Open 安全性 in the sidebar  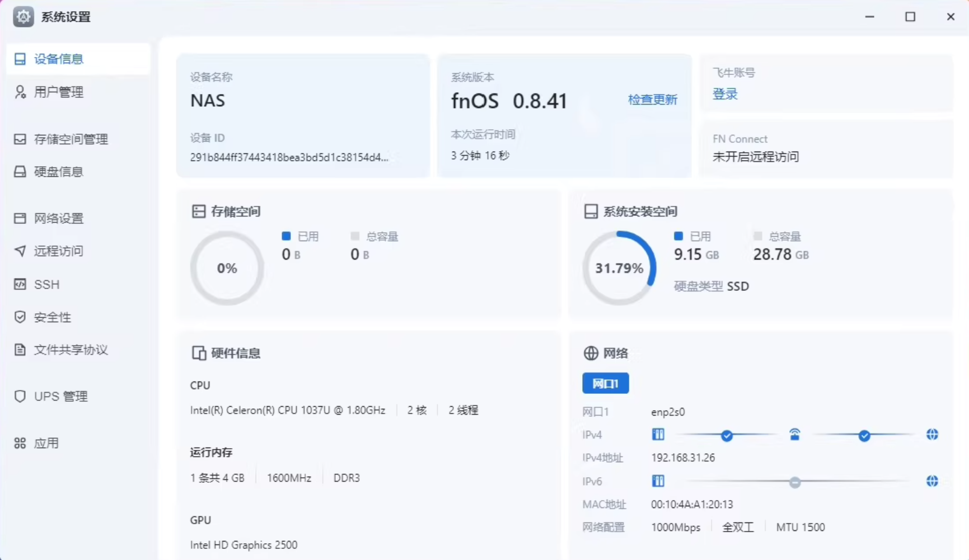tap(78, 317)
